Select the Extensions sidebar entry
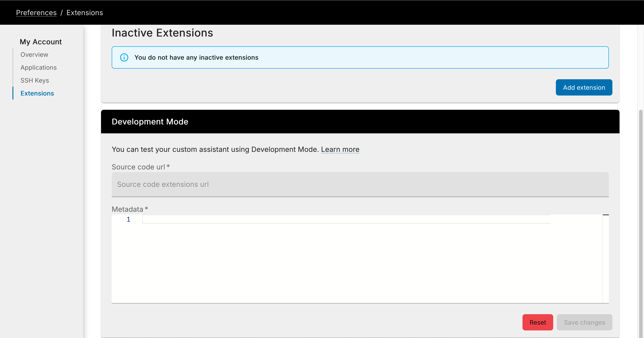 click(37, 93)
